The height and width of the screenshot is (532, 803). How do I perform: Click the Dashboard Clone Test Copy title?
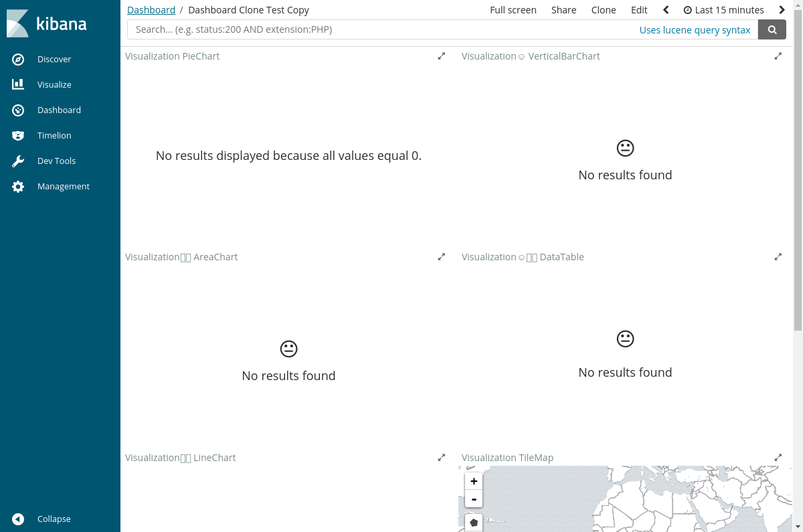[249, 10]
